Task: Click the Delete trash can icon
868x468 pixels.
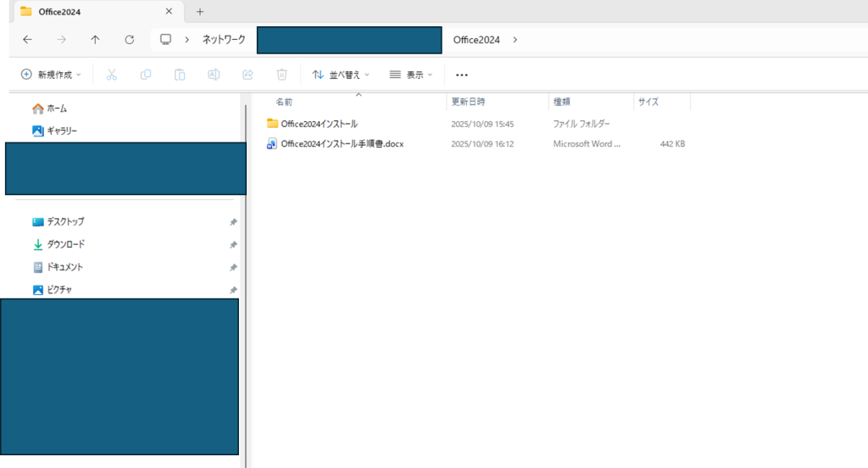Action: pos(282,75)
